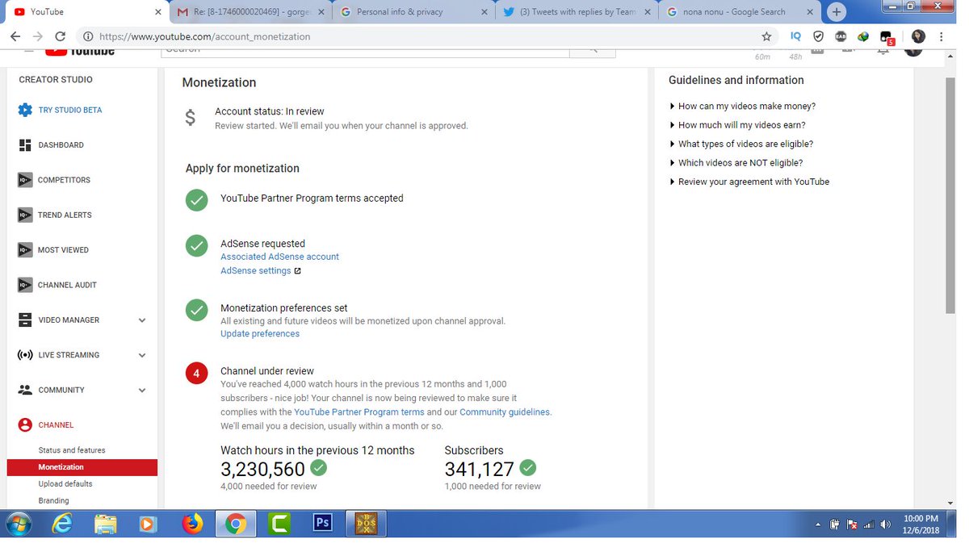Open the Windows Start menu
969x560 pixels.
tap(18, 524)
